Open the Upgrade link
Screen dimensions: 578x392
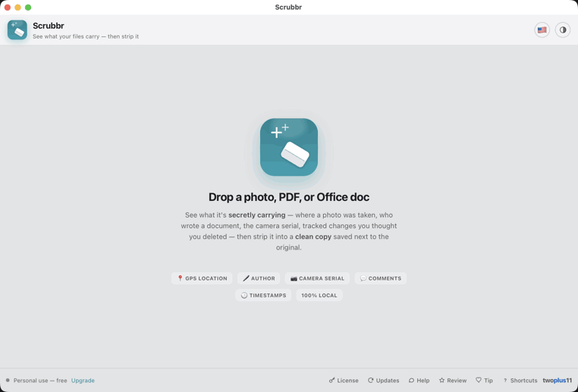tap(83, 380)
